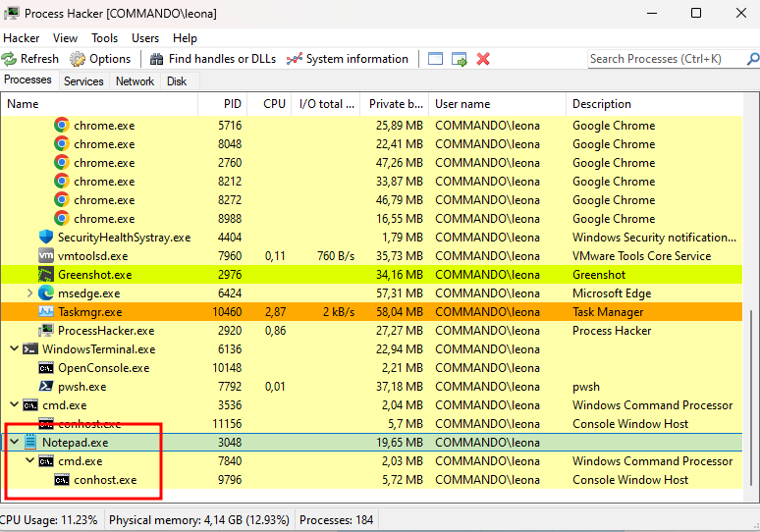Sort by the CPU column header
760x532 pixels.
(274, 104)
